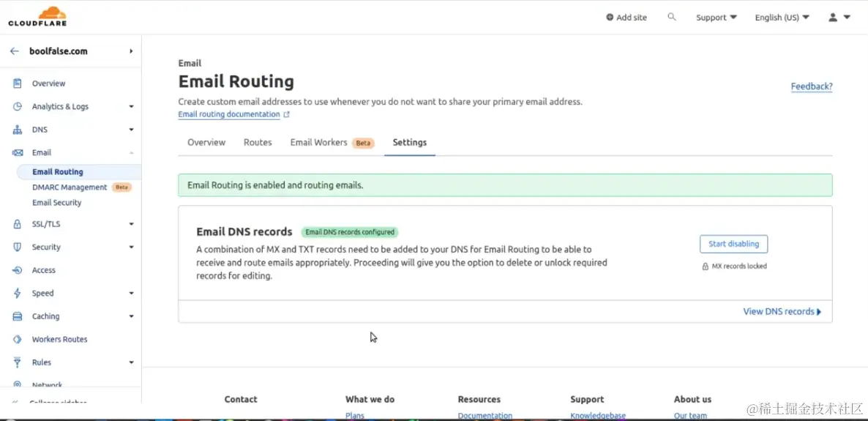Select the Settings tab

click(410, 142)
